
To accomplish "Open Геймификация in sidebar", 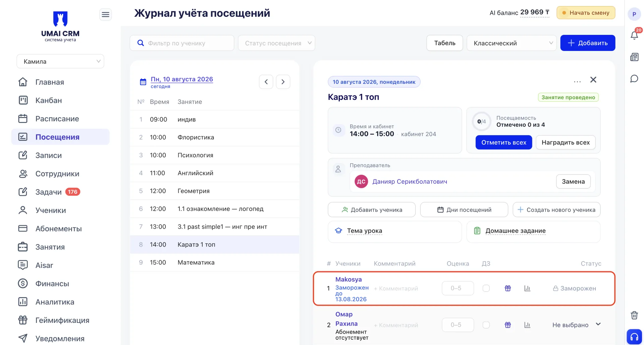I will point(60,320).
